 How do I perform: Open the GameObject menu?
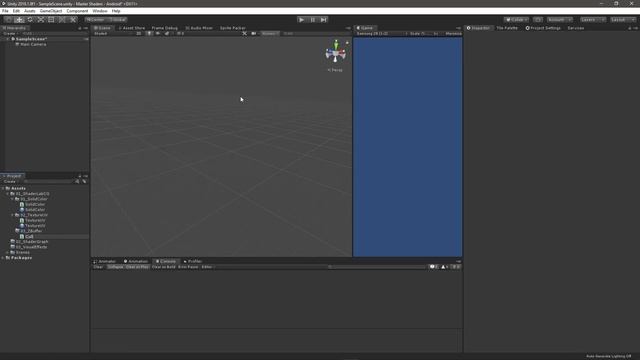(51, 11)
